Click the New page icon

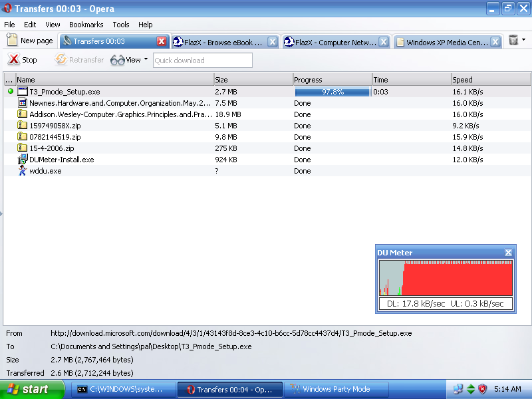[x=12, y=41]
